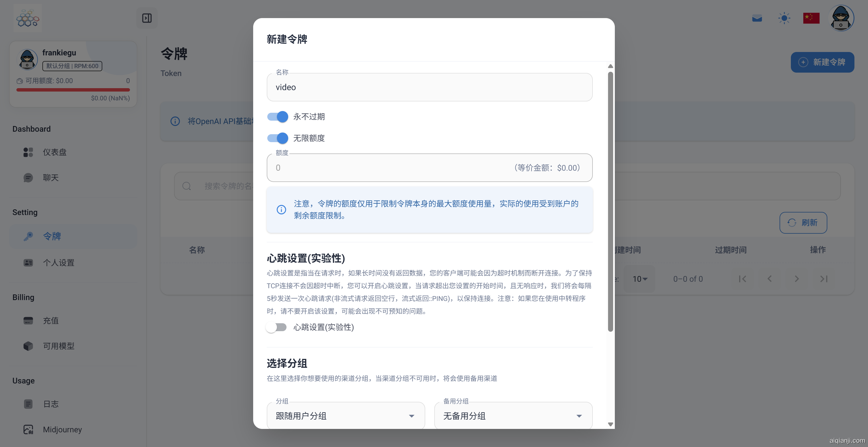Go to 充值 billing in the sidebar
Image resolution: width=868 pixels, height=447 pixels.
tap(51, 321)
